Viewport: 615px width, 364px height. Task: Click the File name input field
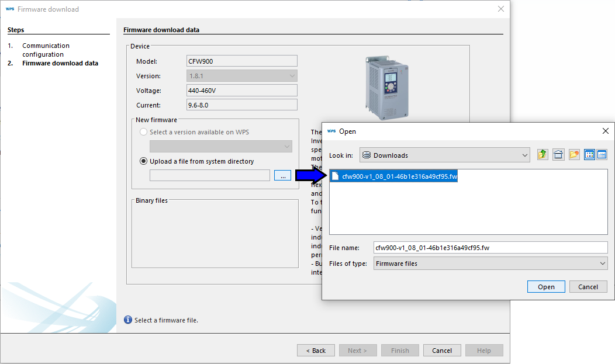tap(490, 248)
